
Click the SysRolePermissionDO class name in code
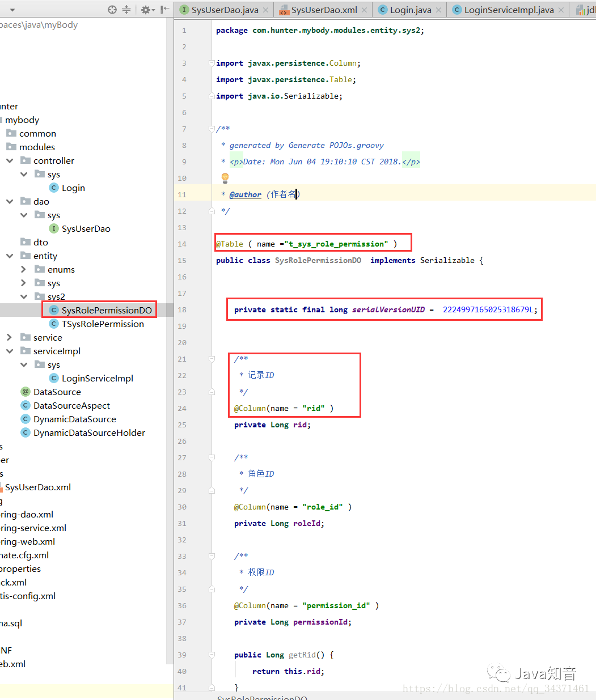[318, 260]
